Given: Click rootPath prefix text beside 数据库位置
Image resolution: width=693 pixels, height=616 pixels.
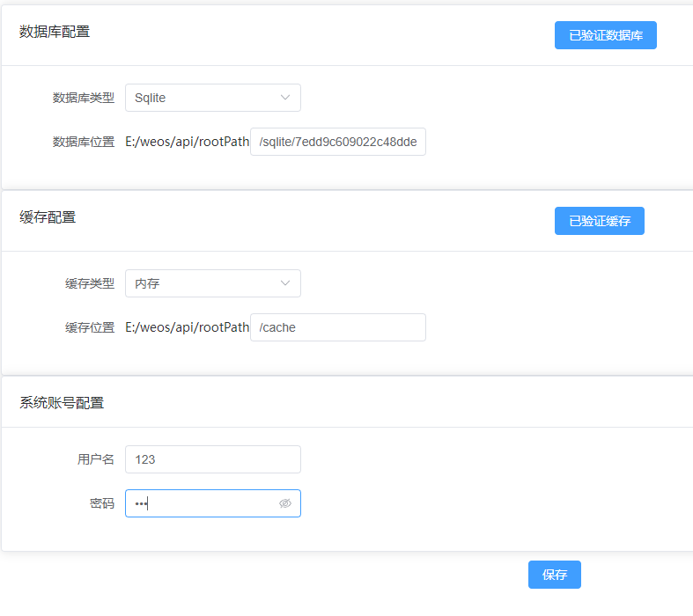Looking at the screenshot, I should click(x=187, y=142).
